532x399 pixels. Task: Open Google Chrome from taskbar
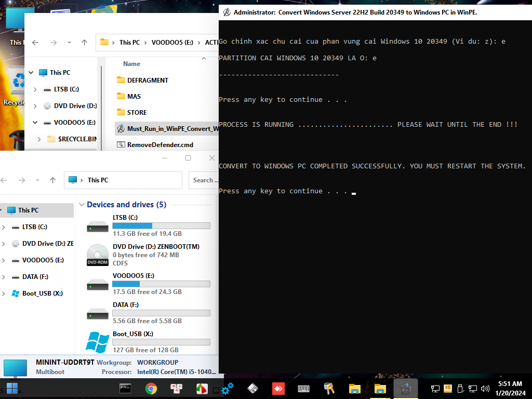pyautogui.click(x=151, y=388)
